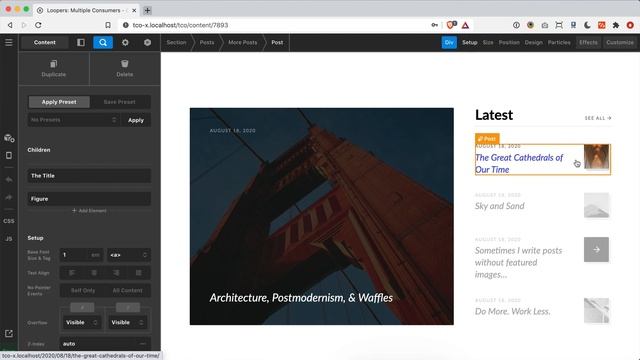Select left text align

tap(72, 273)
